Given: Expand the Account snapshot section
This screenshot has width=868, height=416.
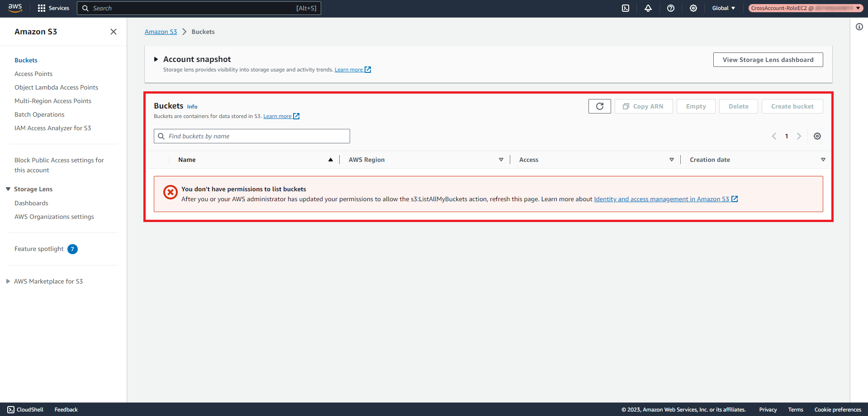Looking at the screenshot, I should pyautogui.click(x=156, y=59).
